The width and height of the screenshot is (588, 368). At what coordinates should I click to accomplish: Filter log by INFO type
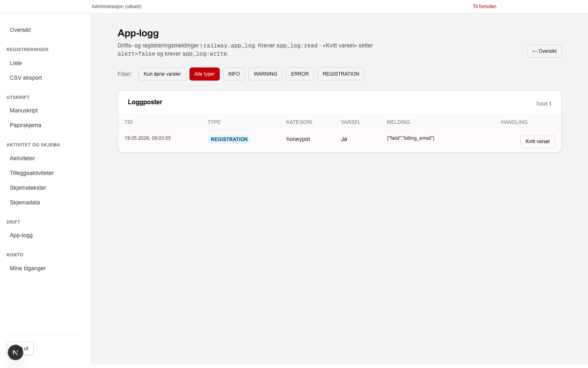pos(234,74)
